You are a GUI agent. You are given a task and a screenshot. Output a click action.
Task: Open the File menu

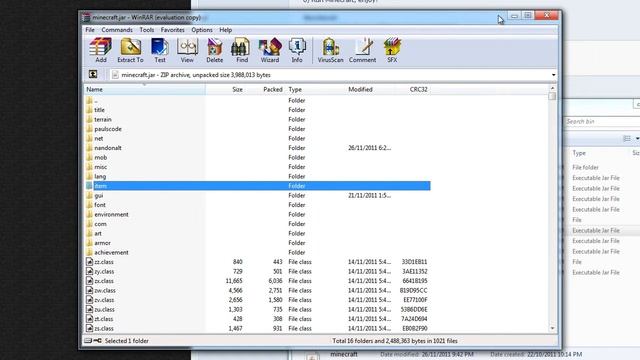point(90,30)
